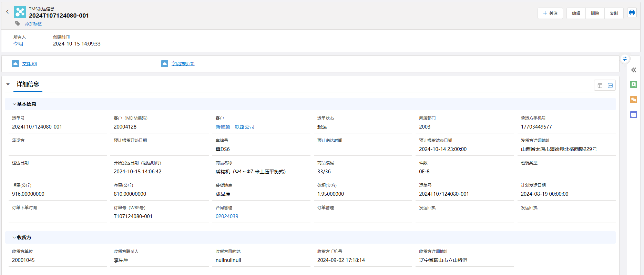Click the blue swap arrows icon
The image size is (644, 275).
(x=625, y=59)
